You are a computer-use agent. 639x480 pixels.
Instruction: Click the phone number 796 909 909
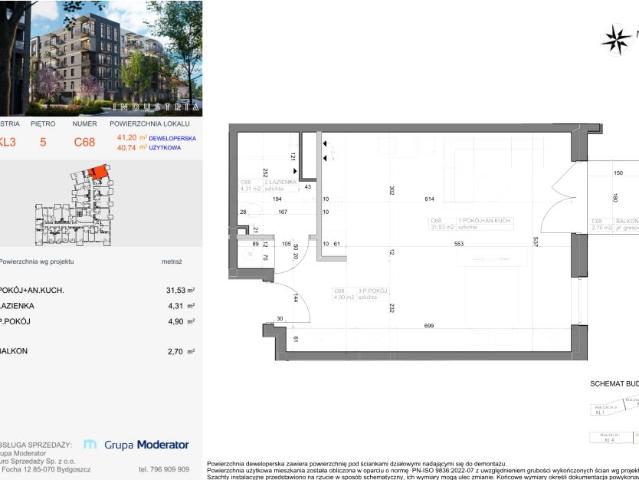point(163,469)
